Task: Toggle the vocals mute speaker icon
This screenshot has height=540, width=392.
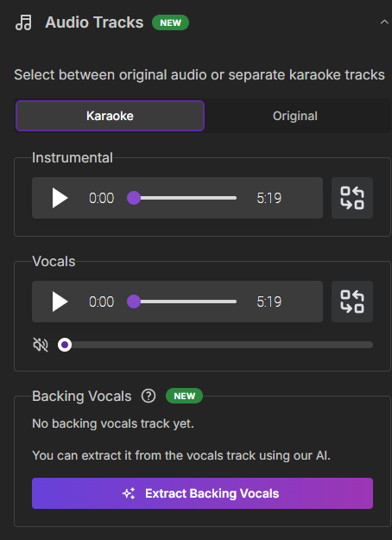Action: (x=41, y=345)
